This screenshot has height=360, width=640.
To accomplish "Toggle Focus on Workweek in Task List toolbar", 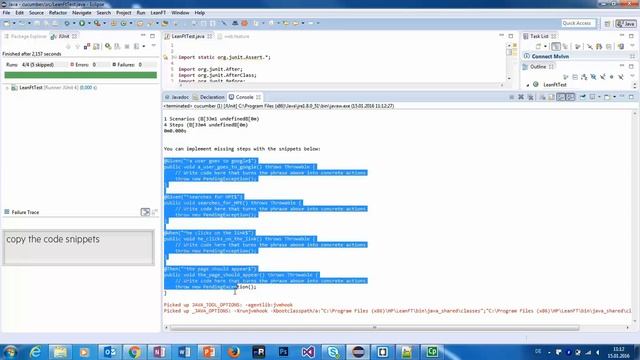I will (x=578, y=47).
